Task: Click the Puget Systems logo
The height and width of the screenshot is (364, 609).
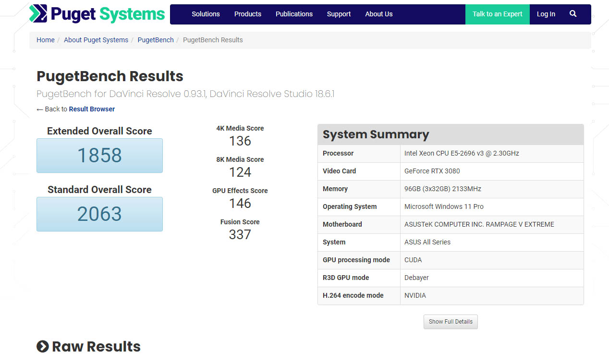Action: point(97,14)
